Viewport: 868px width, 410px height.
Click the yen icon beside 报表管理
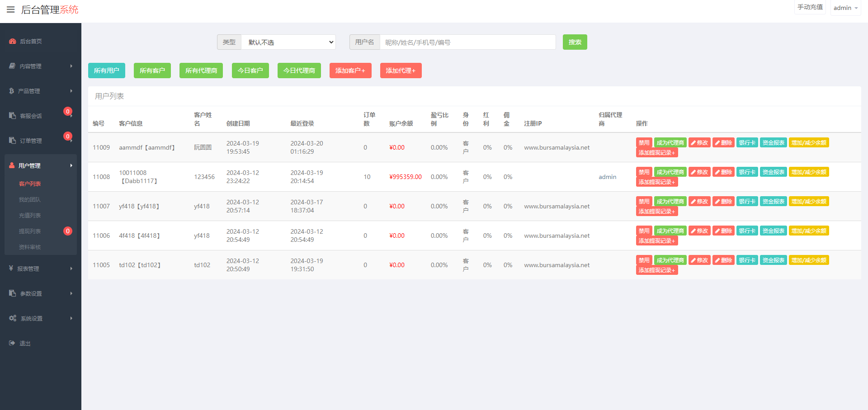pyautogui.click(x=11, y=269)
